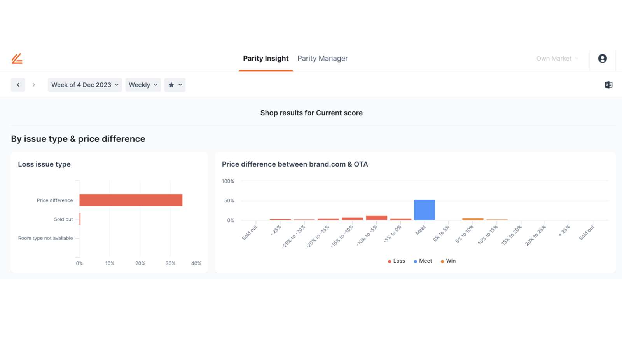Click the -15% to -10% loss bar
This screenshot has height=364, width=622.
(x=352, y=219)
